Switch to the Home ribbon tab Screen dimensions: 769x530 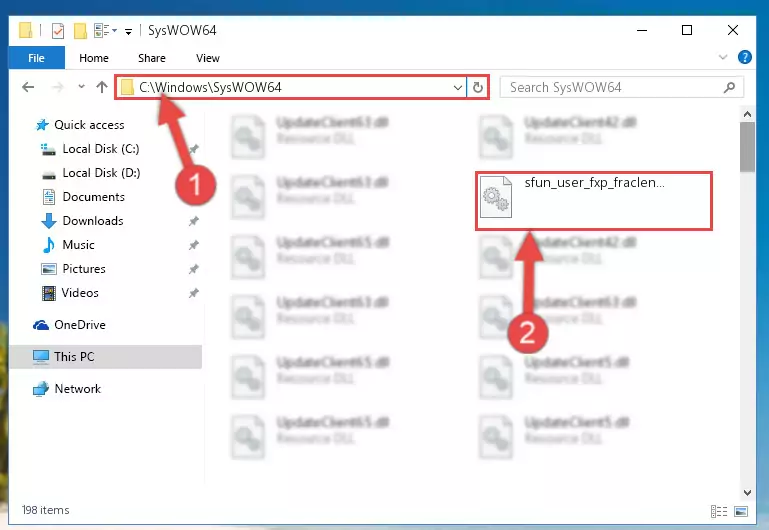(94, 58)
